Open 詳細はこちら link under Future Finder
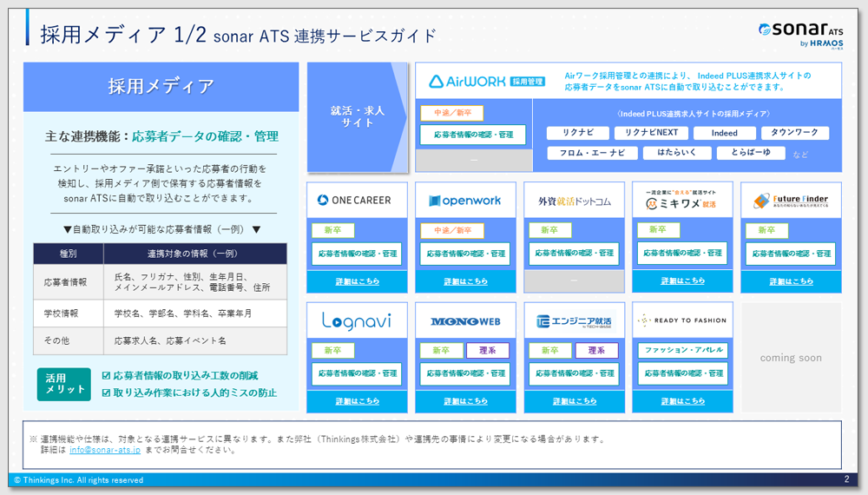Screen dimensions: 868x495 (x=791, y=281)
